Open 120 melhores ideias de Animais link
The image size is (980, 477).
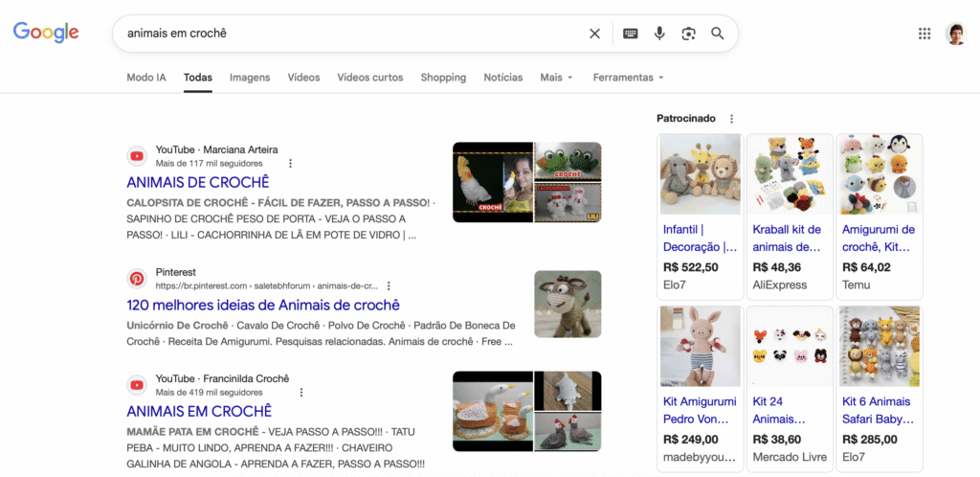click(263, 306)
